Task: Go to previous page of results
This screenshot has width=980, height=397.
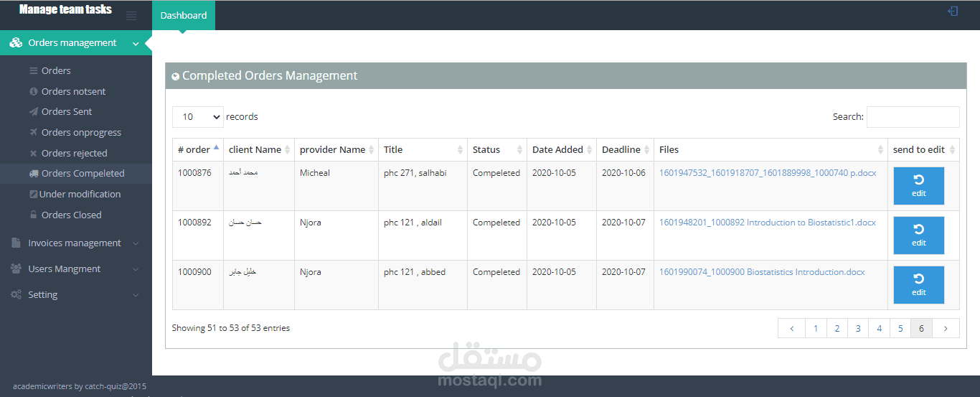Action: coord(791,328)
